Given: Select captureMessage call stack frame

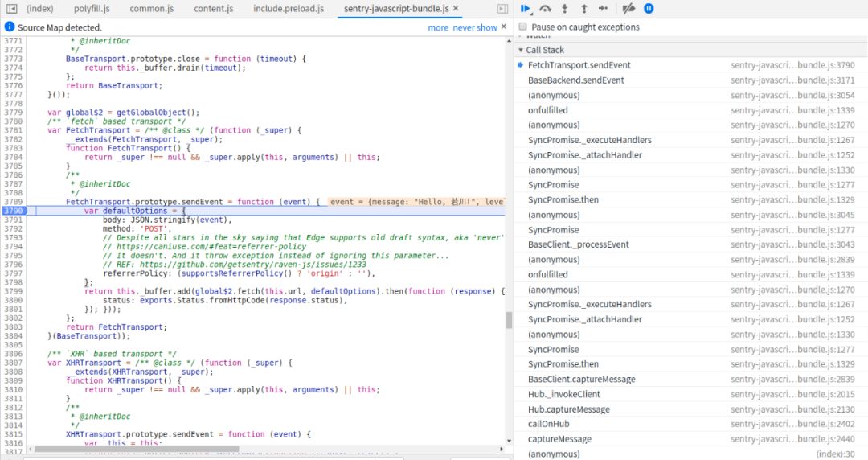Looking at the screenshot, I should 691,439.
